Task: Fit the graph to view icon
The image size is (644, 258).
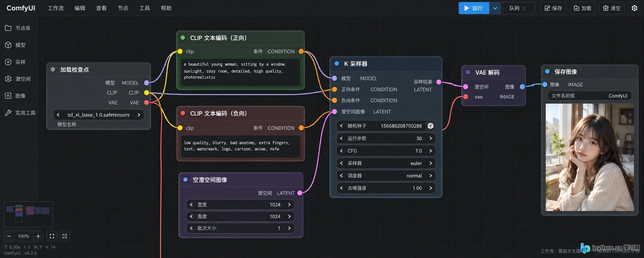Action: pyautogui.click(x=52, y=236)
